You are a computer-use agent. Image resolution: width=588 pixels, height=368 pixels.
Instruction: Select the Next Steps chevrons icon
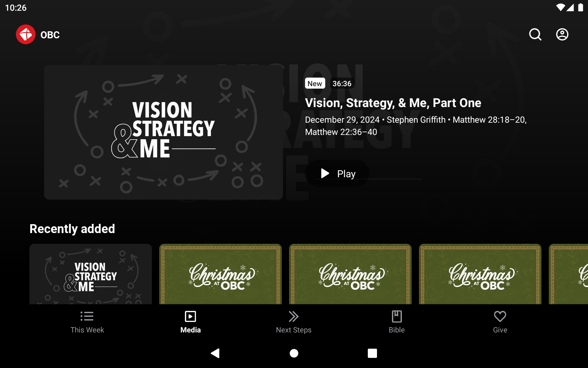point(293,316)
